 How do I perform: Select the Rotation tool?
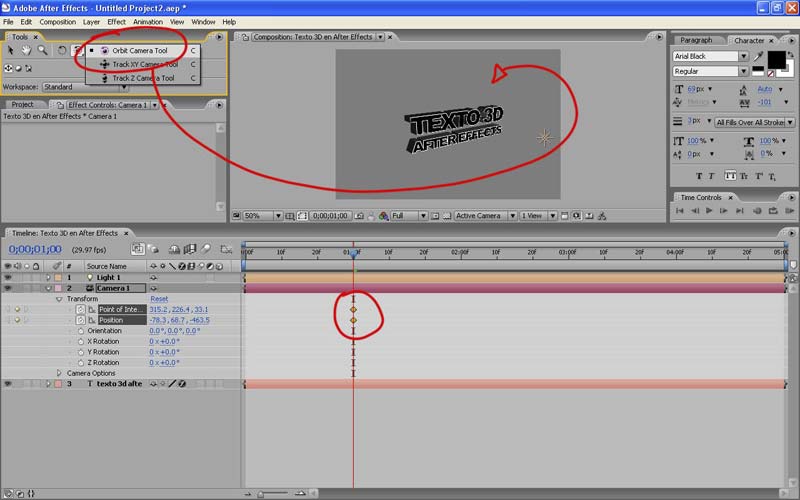(x=61, y=50)
